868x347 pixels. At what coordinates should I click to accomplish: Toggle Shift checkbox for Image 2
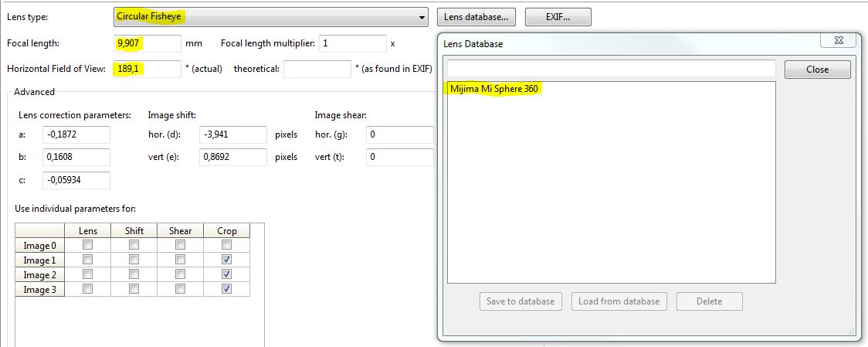point(134,274)
